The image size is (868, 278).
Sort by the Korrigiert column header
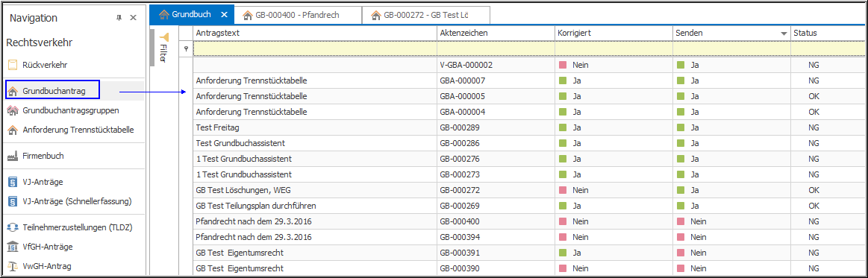(614, 33)
